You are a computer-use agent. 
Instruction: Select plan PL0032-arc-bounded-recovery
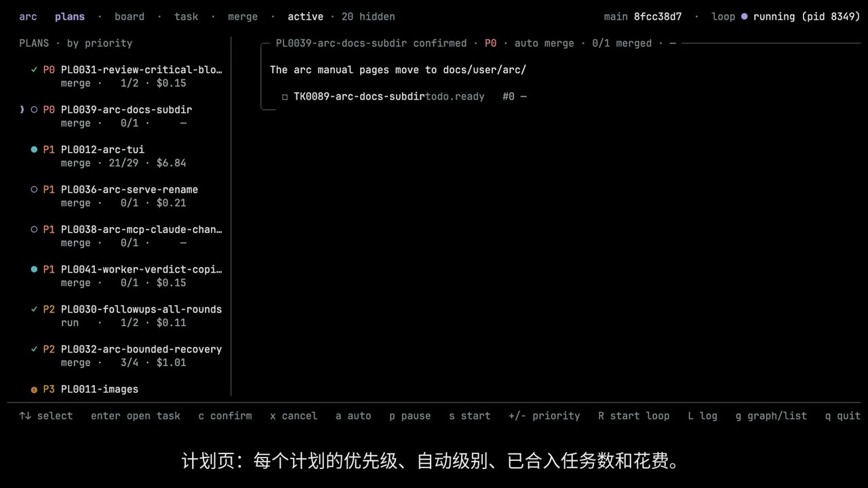[141, 350]
